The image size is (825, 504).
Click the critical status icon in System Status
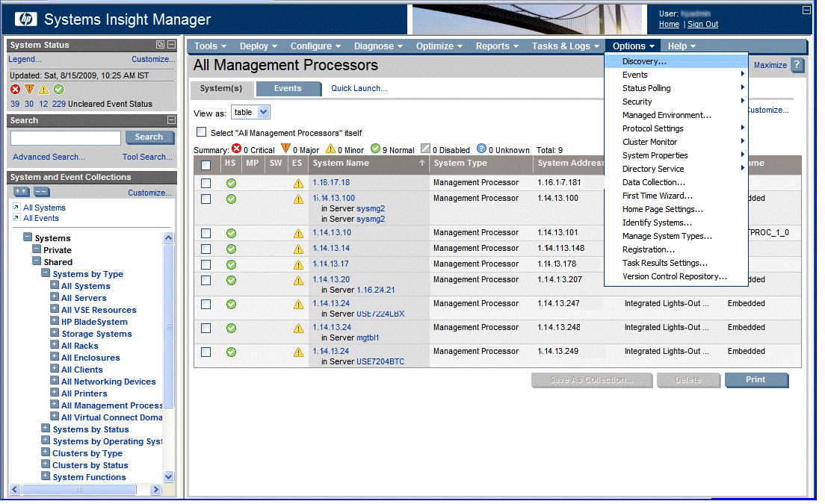coord(15,90)
